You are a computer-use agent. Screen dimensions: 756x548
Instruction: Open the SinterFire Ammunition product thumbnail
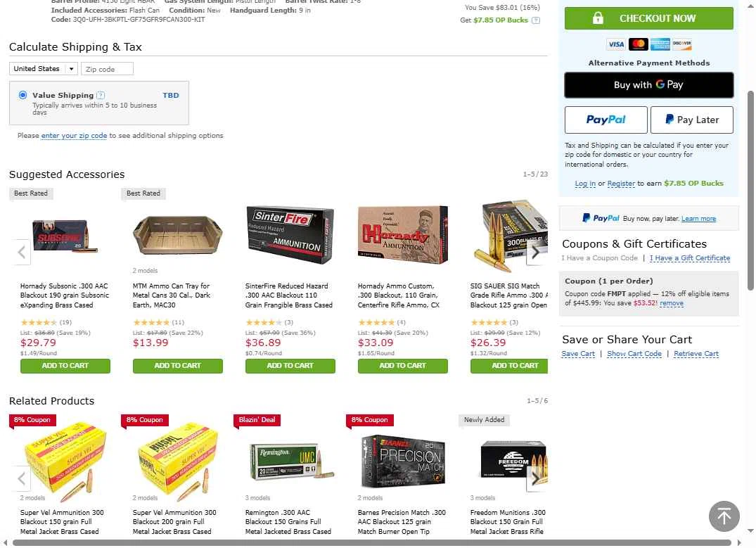point(290,236)
